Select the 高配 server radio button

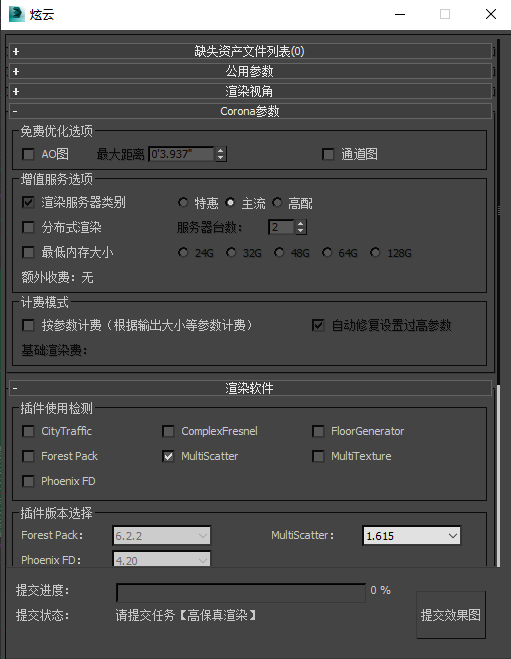click(277, 203)
